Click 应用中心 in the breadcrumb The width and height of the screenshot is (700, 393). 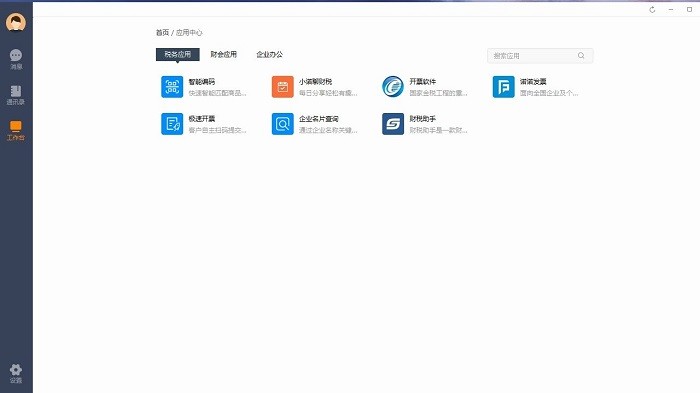(x=189, y=33)
